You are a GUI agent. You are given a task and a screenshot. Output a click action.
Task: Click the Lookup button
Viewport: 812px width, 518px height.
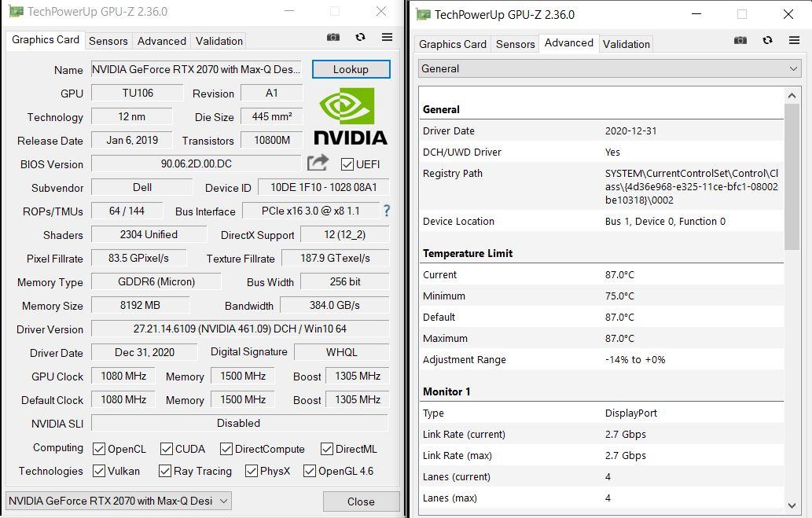click(x=351, y=69)
